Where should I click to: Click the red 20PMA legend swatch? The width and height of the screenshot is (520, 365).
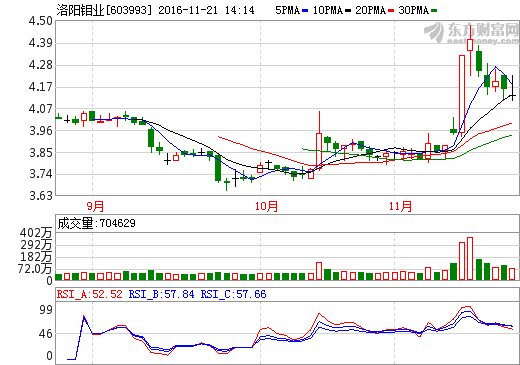coord(391,11)
